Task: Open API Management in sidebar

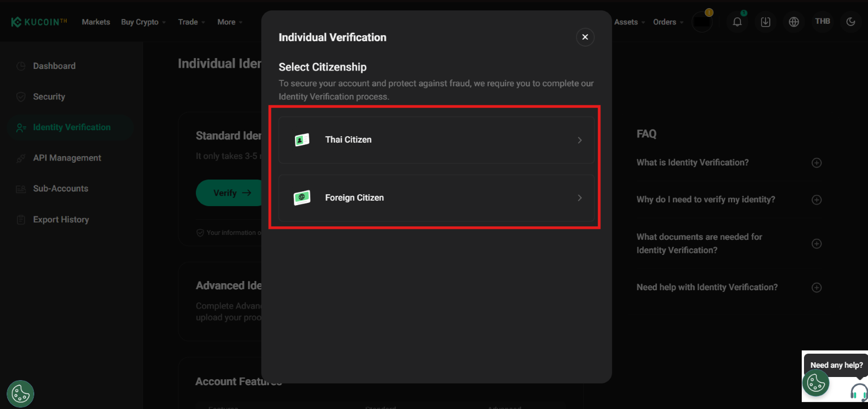Action: pyautogui.click(x=67, y=158)
